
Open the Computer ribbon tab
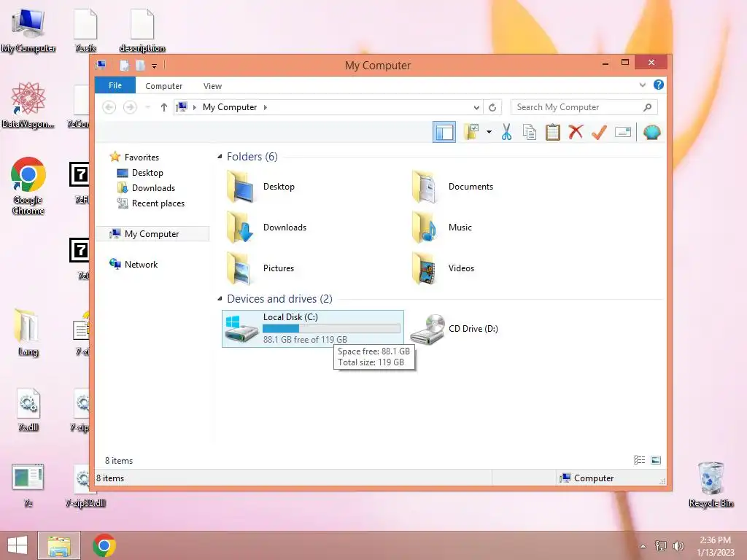tap(163, 86)
